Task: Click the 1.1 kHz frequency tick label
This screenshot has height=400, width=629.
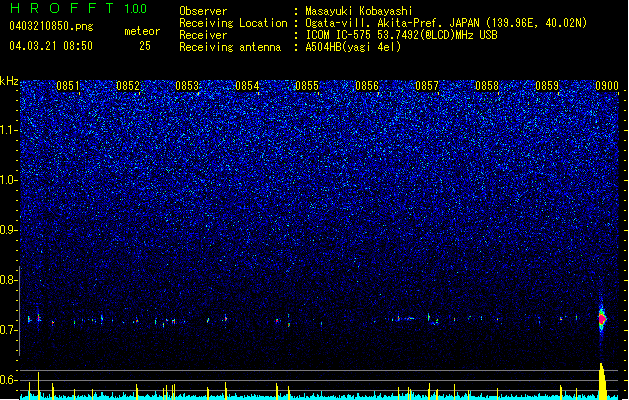Action: point(8,130)
